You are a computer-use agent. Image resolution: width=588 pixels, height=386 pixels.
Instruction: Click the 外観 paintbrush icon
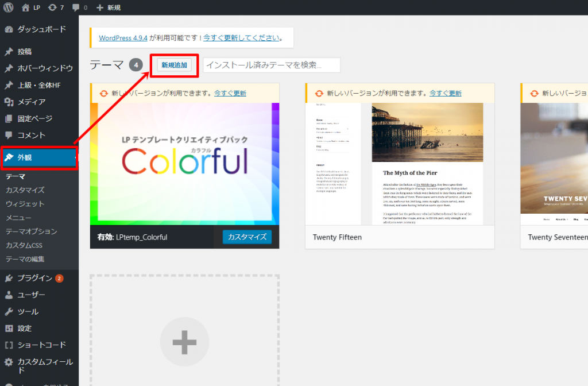point(9,157)
